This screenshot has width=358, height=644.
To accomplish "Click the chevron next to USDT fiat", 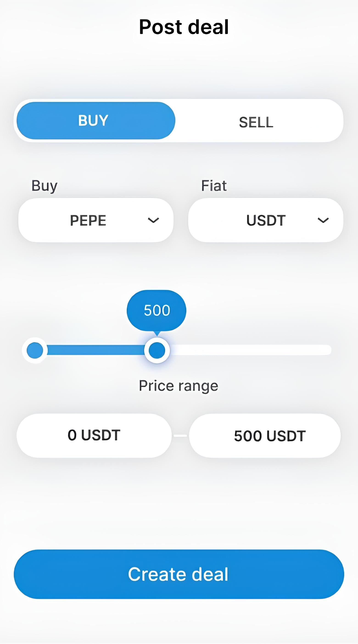I will tap(323, 220).
